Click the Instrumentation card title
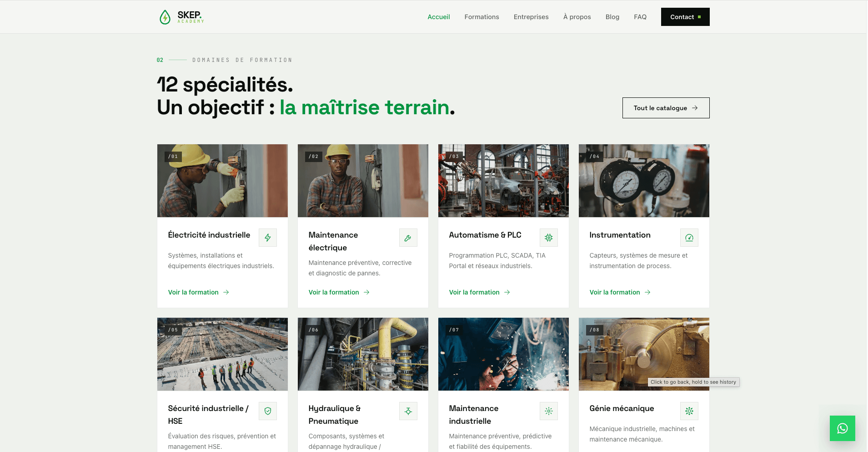The height and width of the screenshot is (452, 868). (x=620, y=235)
